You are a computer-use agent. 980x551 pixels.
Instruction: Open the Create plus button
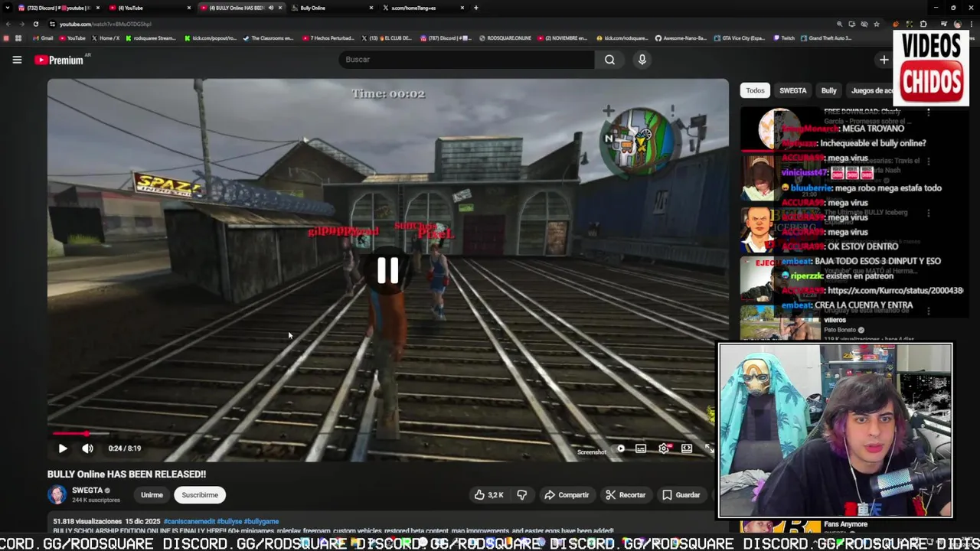[x=884, y=60]
